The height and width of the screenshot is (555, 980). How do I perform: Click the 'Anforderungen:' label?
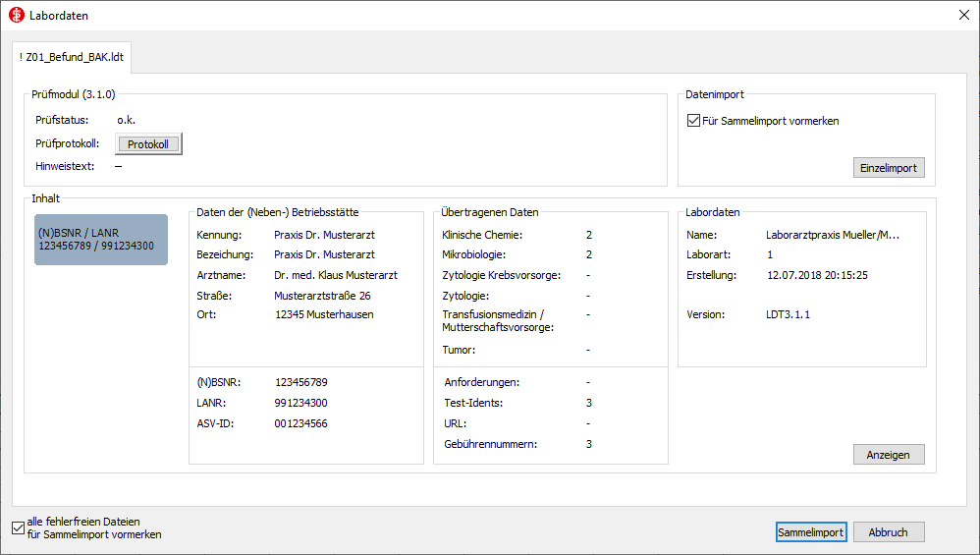click(482, 382)
